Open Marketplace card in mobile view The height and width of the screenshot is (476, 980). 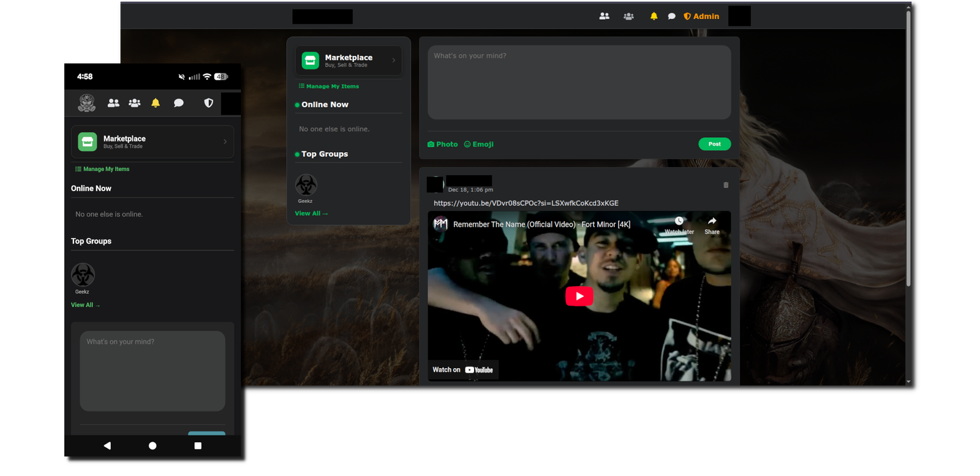click(x=153, y=142)
